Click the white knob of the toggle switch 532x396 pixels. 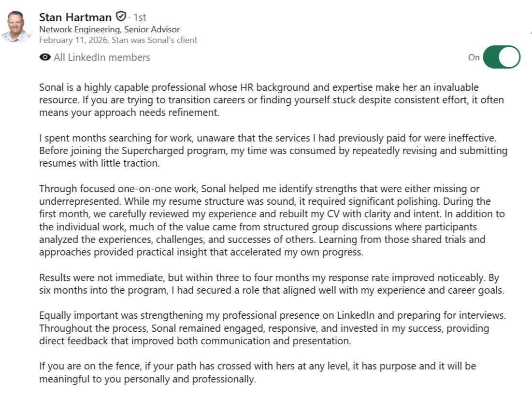(x=509, y=57)
